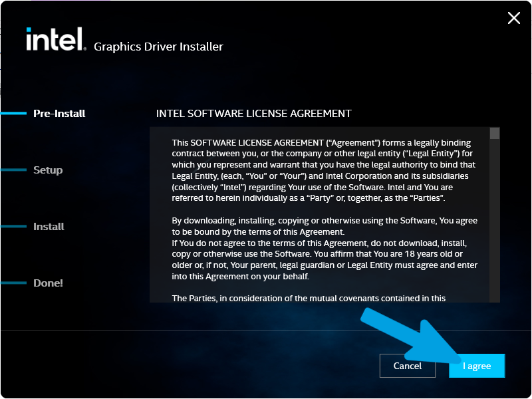Click the Intel logo
Viewport: 532px width, 399px height.
(x=56, y=39)
